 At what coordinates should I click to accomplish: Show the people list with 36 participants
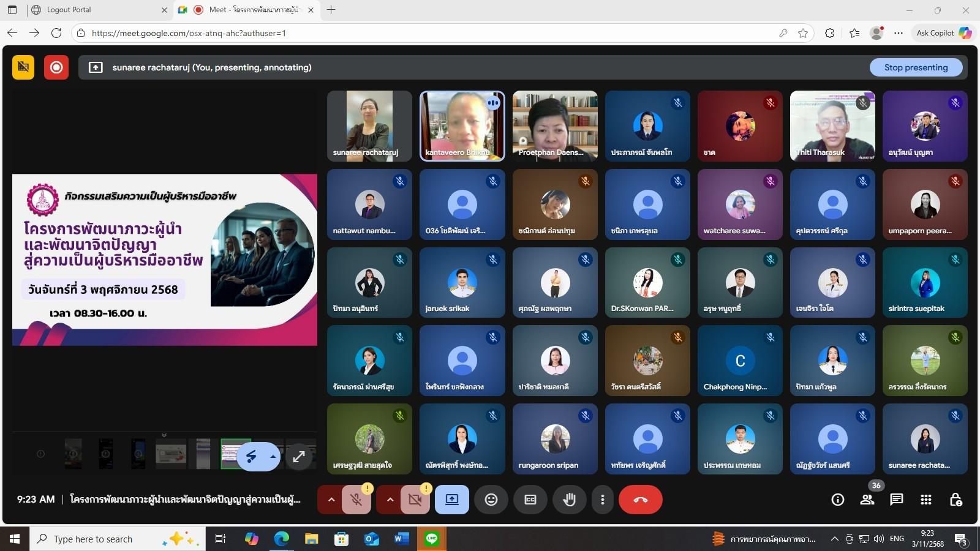tap(867, 500)
